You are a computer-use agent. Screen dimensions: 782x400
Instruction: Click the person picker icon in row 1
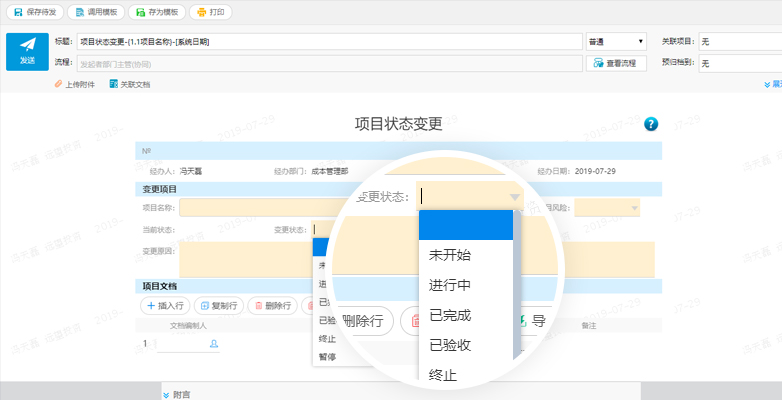click(213, 343)
